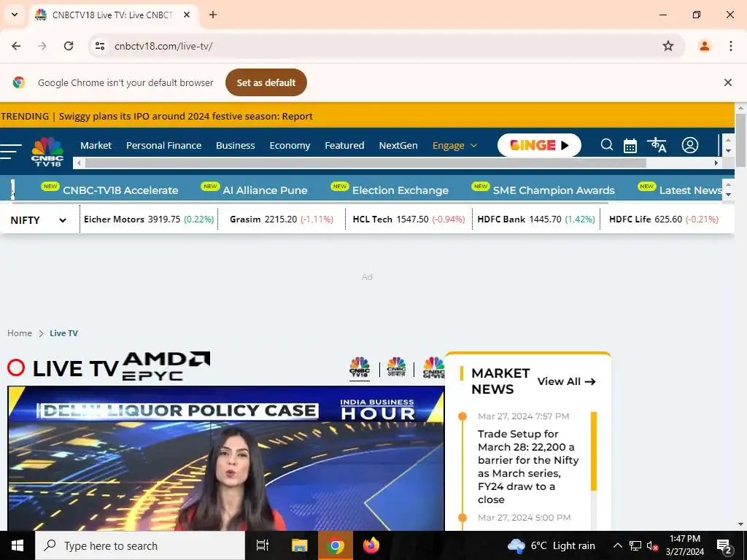Click HDFC Bank 1445.70 ticker
The image size is (747, 560).
coord(536,219)
